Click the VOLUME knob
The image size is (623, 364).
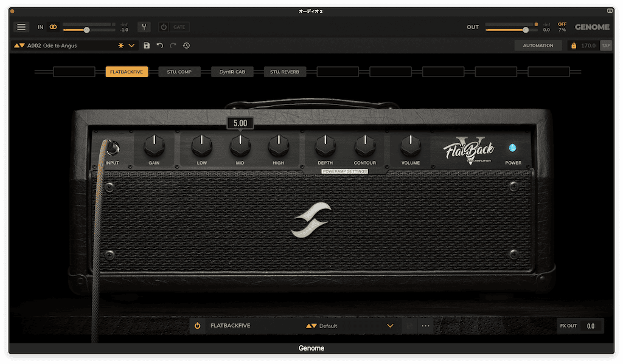(411, 145)
